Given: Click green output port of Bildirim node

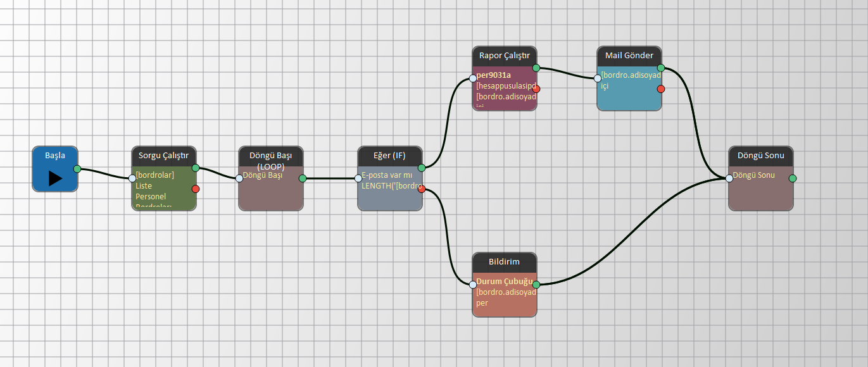Looking at the screenshot, I should coord(536,285).
